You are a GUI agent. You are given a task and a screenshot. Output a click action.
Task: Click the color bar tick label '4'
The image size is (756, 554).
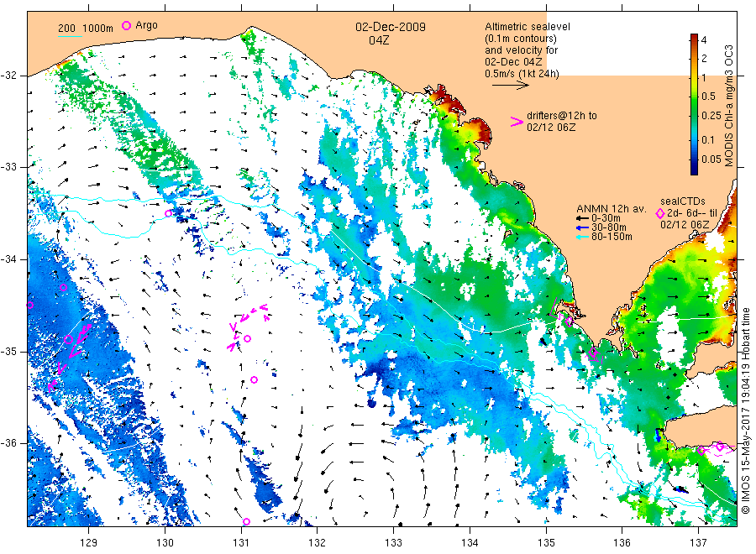704,40
